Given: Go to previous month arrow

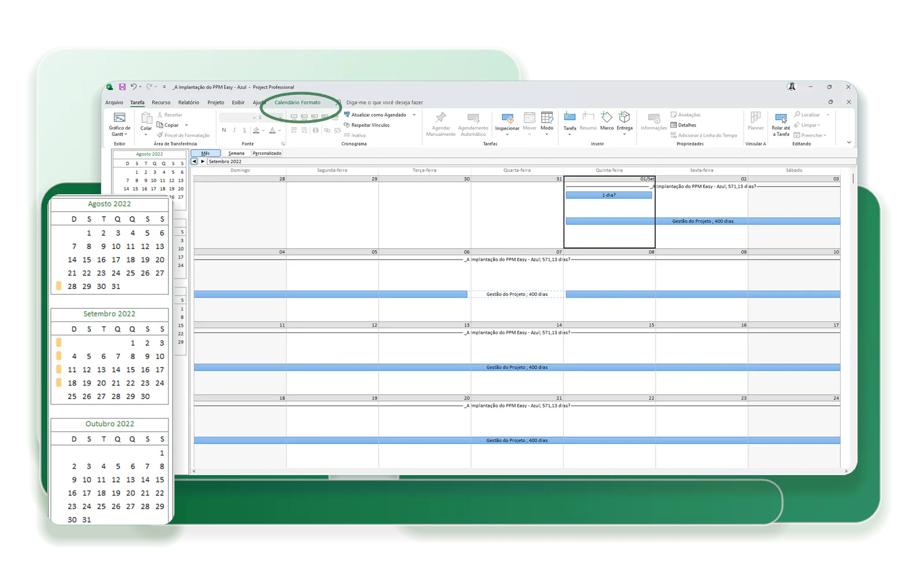Looking at the screenshot, I should click(x=194, y=161).
